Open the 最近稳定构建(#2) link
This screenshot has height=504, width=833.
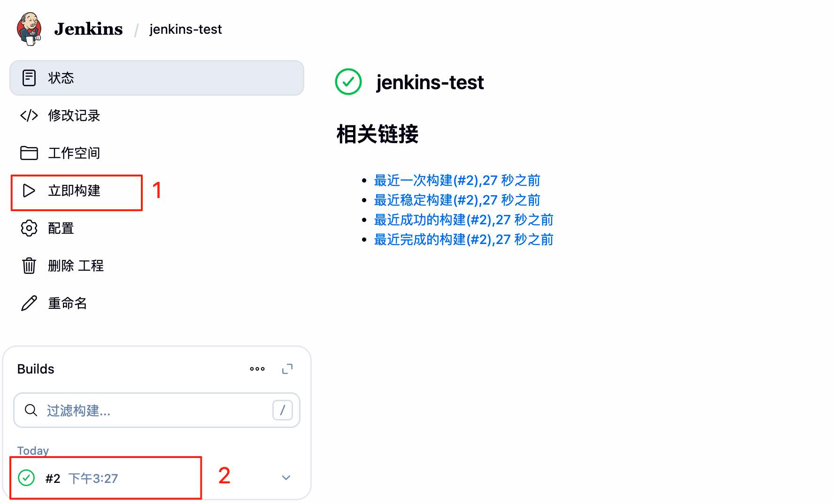point(456,200)
